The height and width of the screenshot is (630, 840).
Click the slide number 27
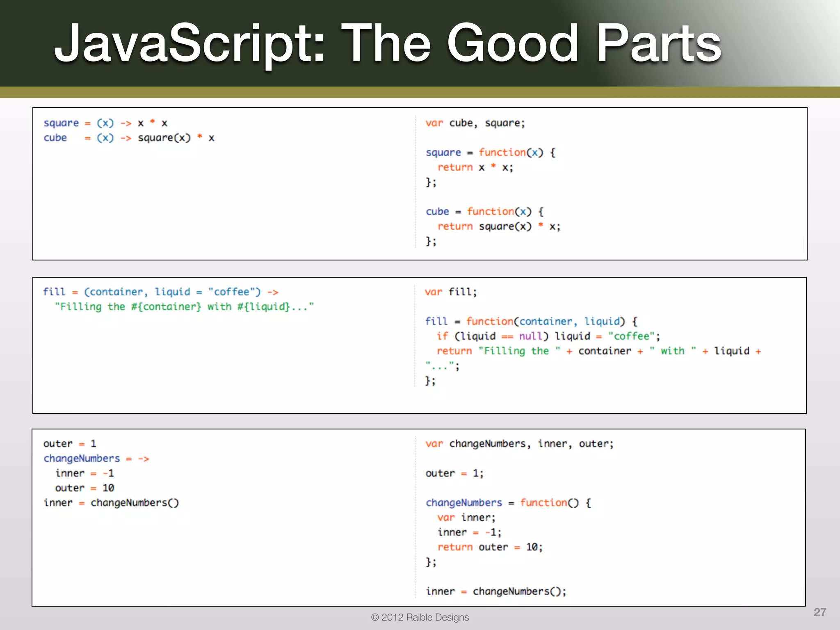click(819, 612)
